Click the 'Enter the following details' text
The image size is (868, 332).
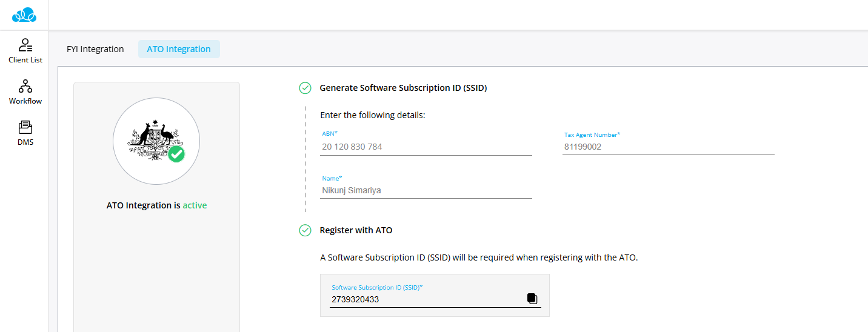click(372, 115)
